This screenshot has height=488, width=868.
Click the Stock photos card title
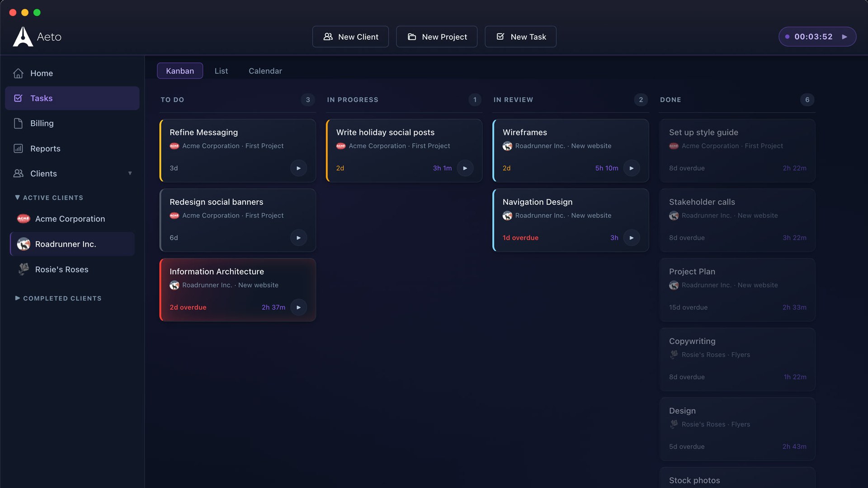pyautogui.click(x=694, y=480)
